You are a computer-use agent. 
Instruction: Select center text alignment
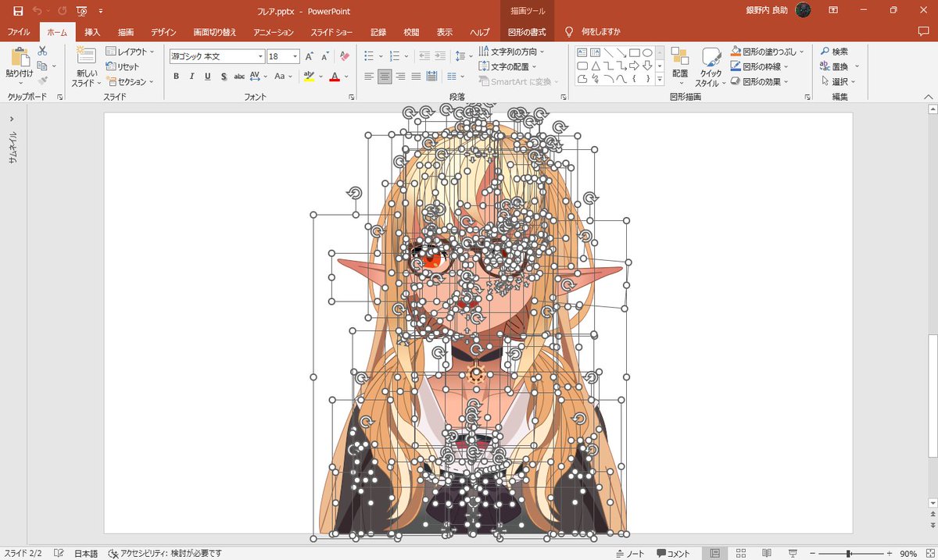[x=385, y=77]
